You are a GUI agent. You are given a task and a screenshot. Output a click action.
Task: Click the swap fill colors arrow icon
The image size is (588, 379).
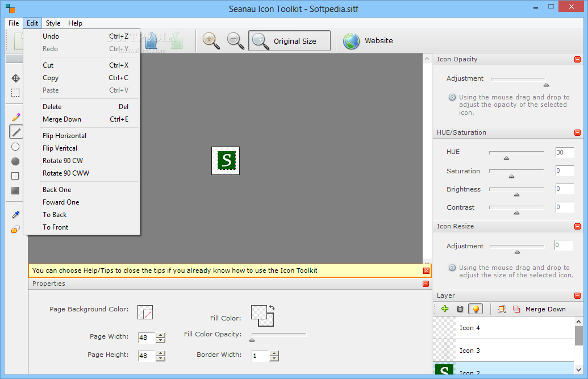(272, 308)
